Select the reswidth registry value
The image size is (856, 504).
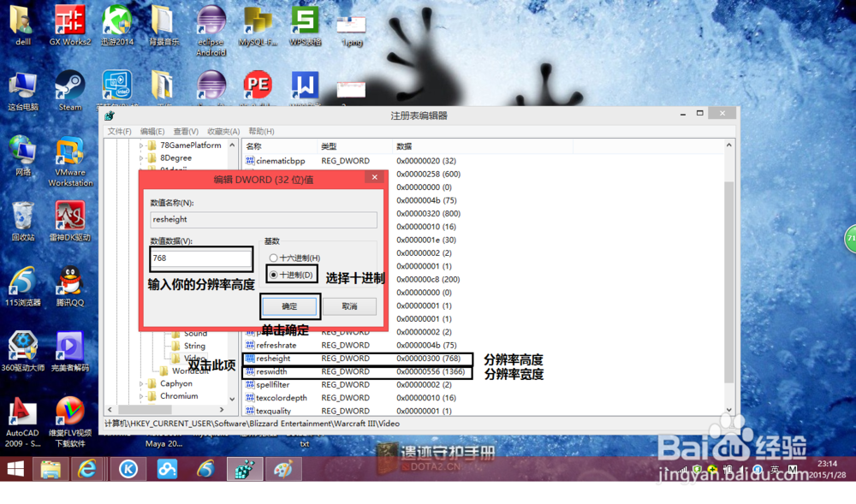[271, 371]
